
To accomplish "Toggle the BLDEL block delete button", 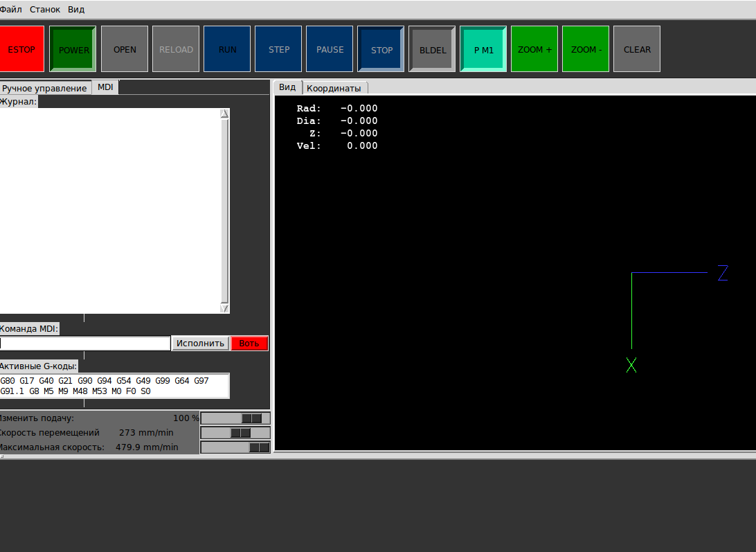I will [x=432, y=48].
